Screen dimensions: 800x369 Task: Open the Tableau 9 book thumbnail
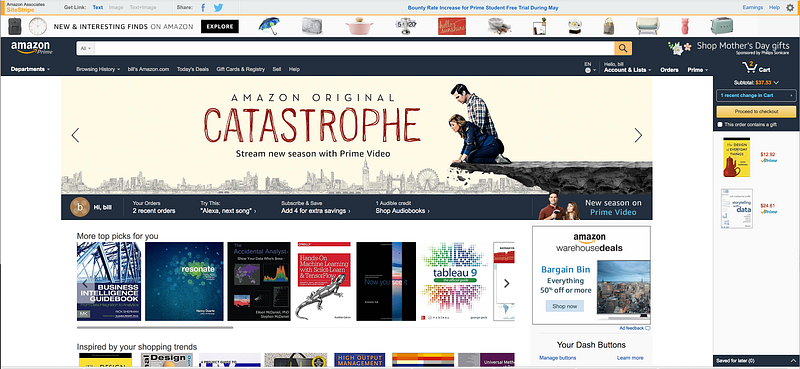click(x=455, y=281)
